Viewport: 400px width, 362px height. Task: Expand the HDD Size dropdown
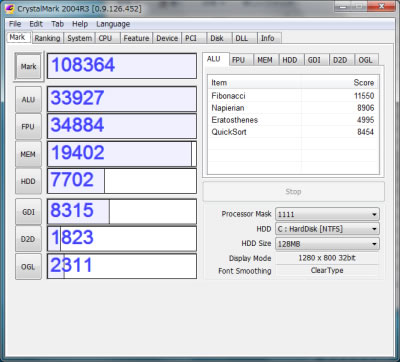coord(327,244)
